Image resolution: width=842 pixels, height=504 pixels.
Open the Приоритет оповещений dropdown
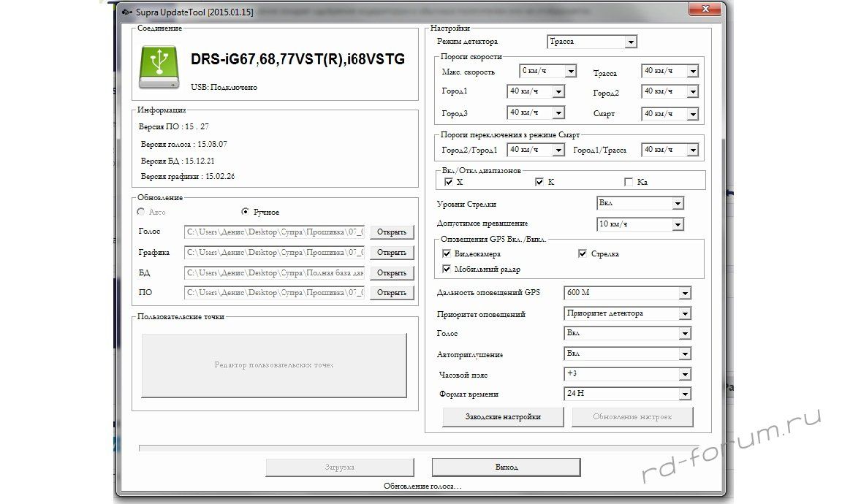(627, 313)
